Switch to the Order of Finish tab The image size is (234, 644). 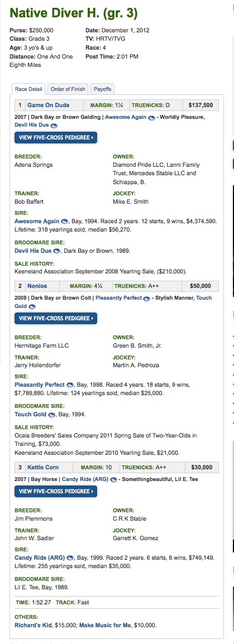pos(68,89)
